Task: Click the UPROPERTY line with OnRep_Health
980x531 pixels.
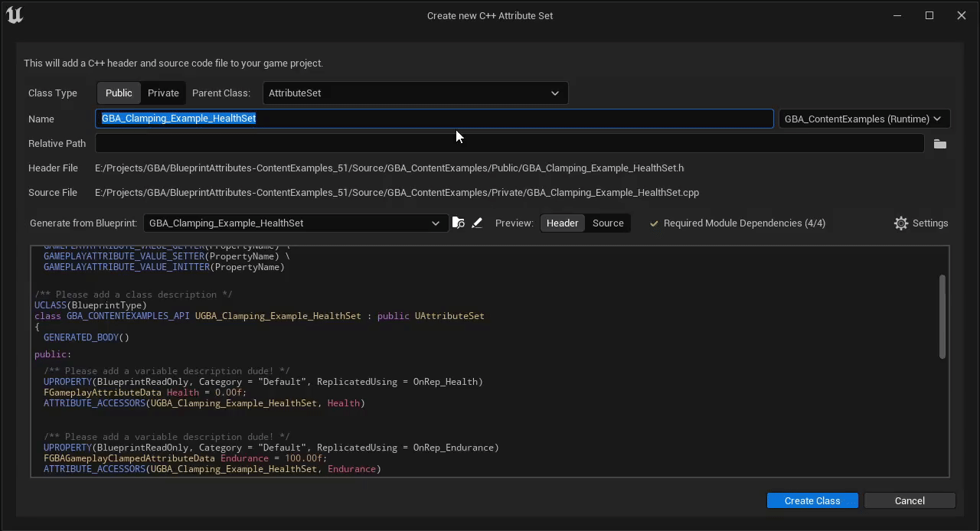Action: 263,382
